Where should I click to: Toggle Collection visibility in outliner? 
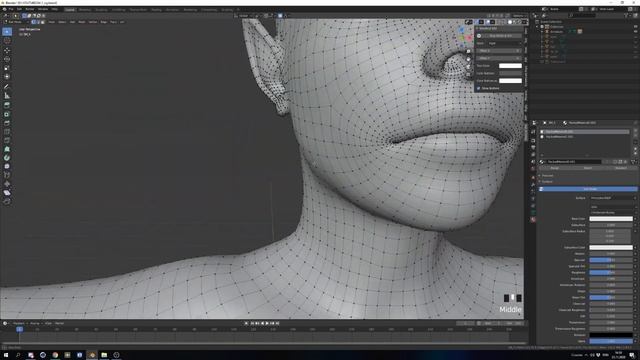[636, 27]
